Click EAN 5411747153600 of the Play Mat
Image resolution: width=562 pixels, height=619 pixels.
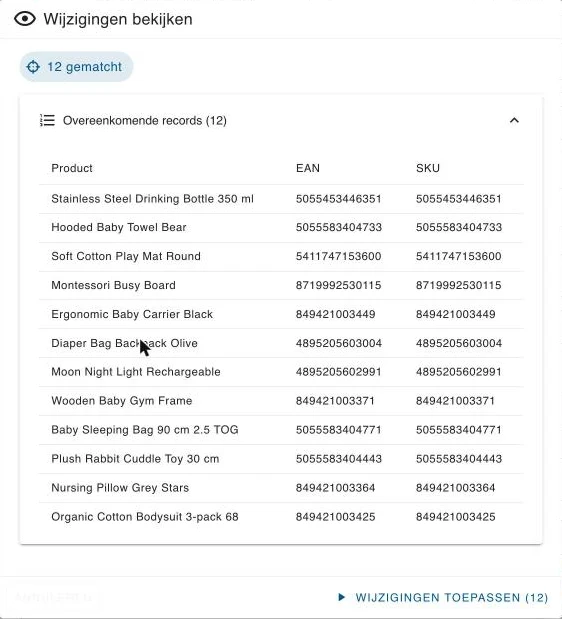[339, 256]
